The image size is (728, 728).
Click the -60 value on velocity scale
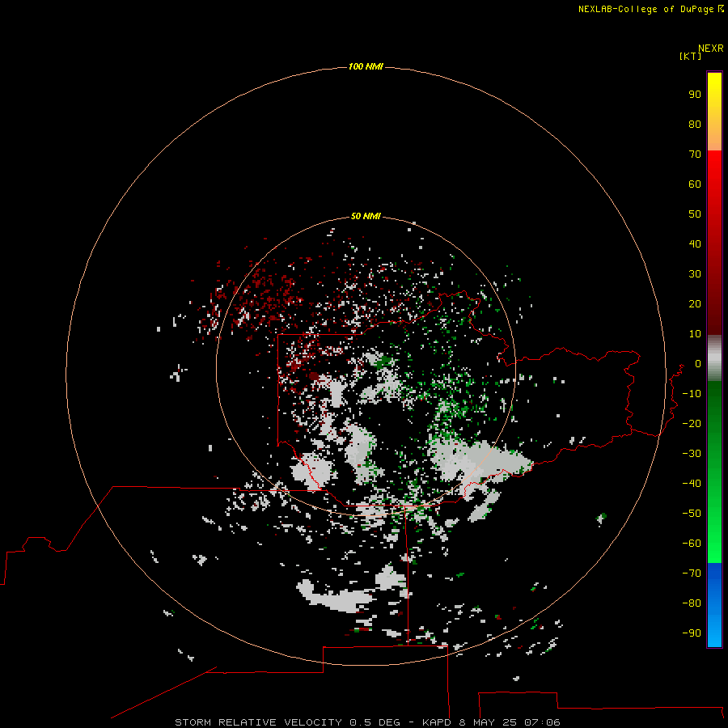point(692,544)
